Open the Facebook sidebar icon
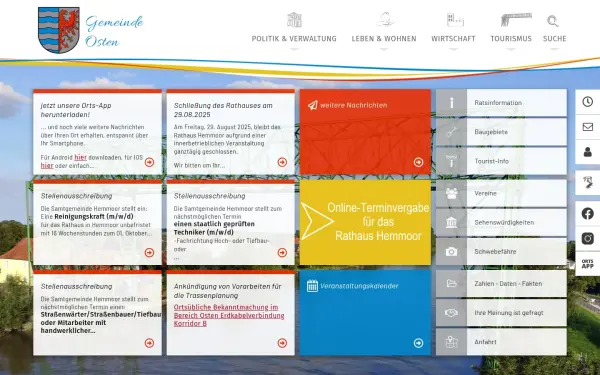This screenshot has width=600, height=375. tap(588, 214)
